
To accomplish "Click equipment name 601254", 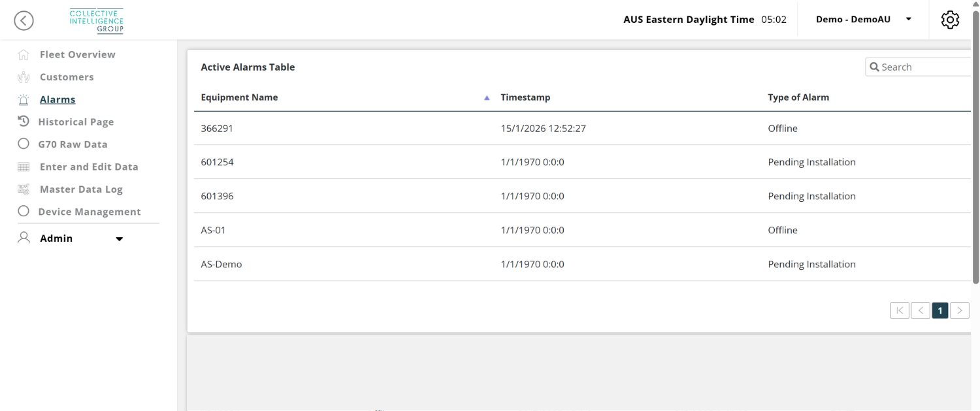I will point(217,162).
